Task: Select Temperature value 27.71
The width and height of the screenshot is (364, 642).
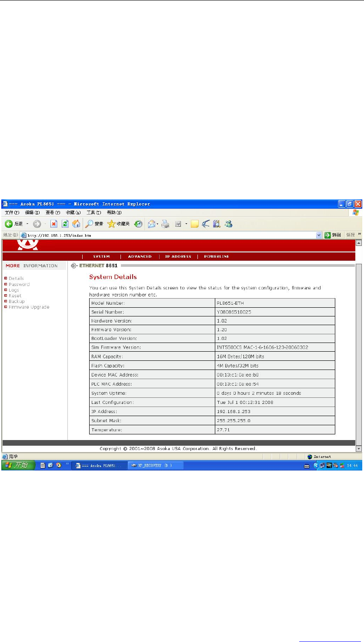Action: click(x=223, y=430)
